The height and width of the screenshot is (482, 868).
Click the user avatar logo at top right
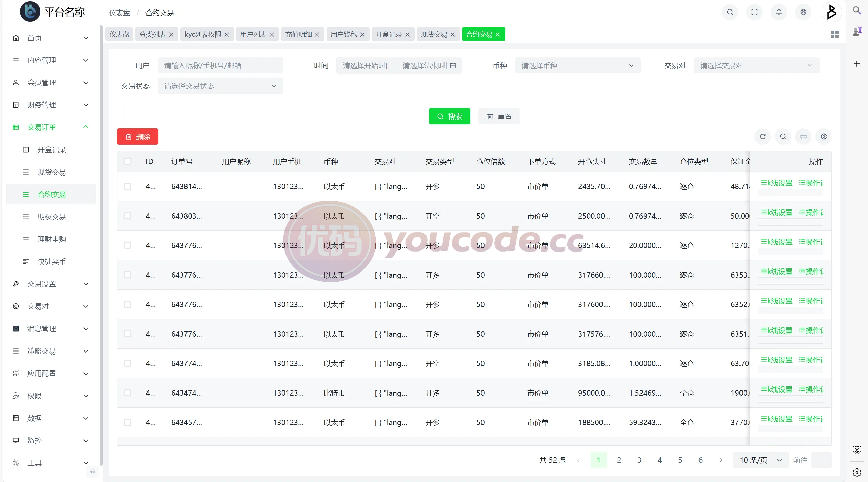point(831,12)
